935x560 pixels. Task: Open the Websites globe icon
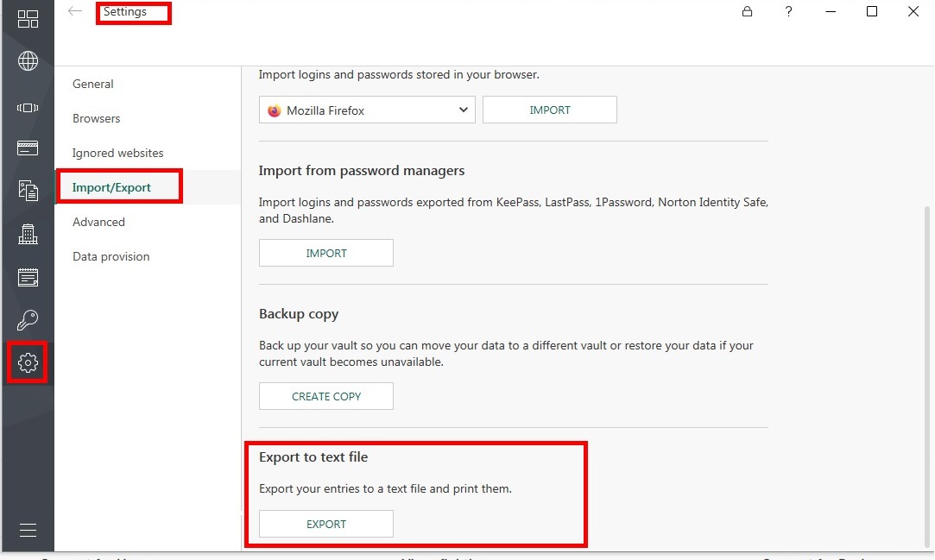(28, 60)
